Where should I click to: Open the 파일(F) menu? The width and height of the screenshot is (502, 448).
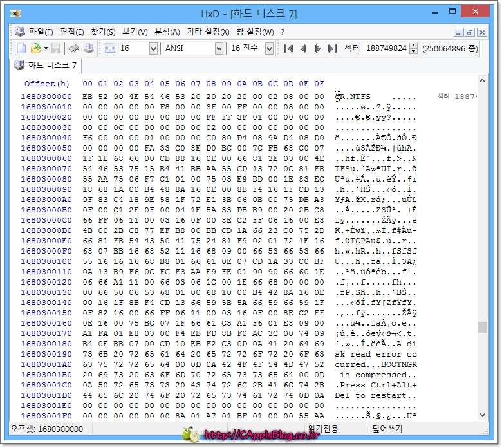coord(41,32)
